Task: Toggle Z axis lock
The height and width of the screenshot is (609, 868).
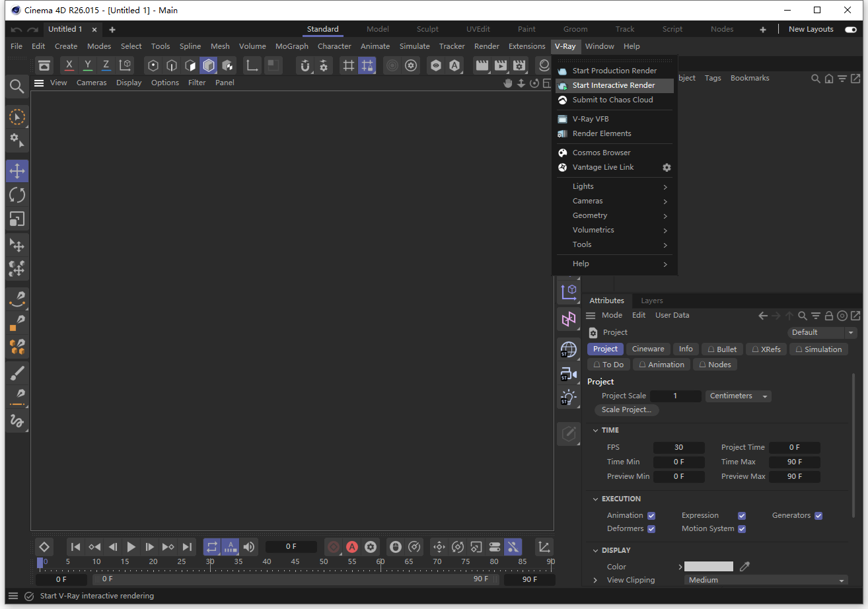Action: pos(106,65)
